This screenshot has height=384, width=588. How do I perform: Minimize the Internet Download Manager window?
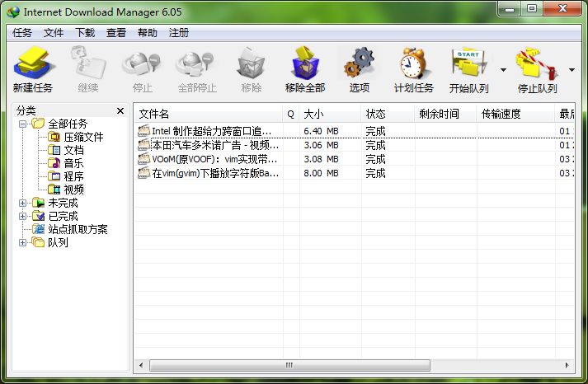(x=510, y=9)
